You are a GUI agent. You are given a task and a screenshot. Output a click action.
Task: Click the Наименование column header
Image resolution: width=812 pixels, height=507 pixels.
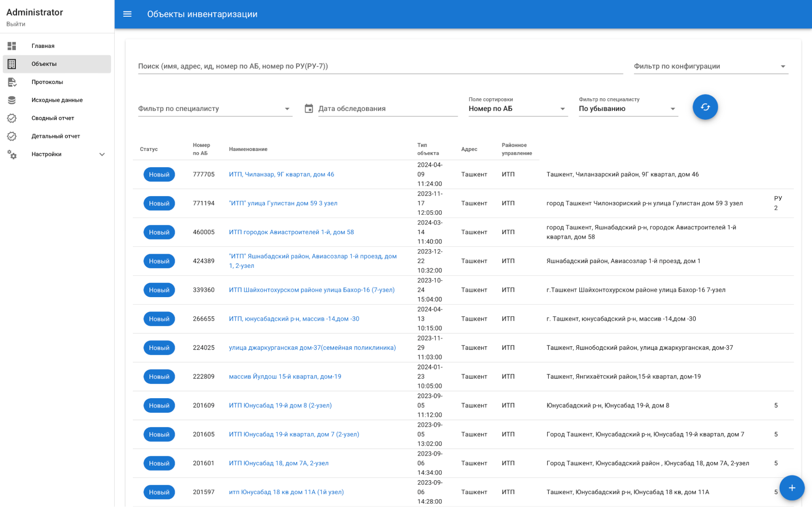[248, 149]
